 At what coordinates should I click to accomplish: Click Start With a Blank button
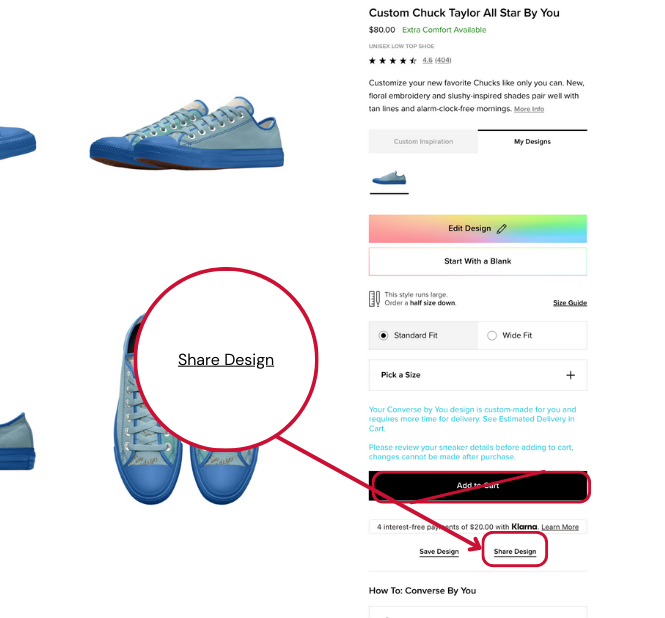click(x=478, y=261)
